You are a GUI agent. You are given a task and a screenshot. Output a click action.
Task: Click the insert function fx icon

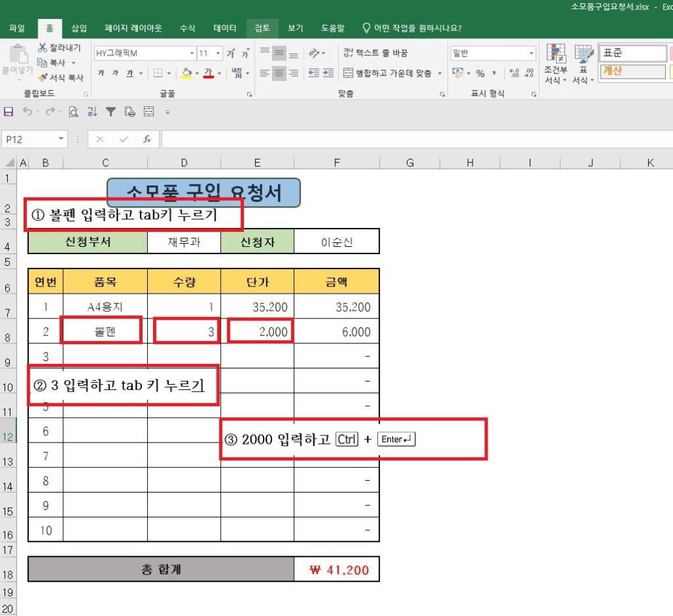[x=147, y=139]
